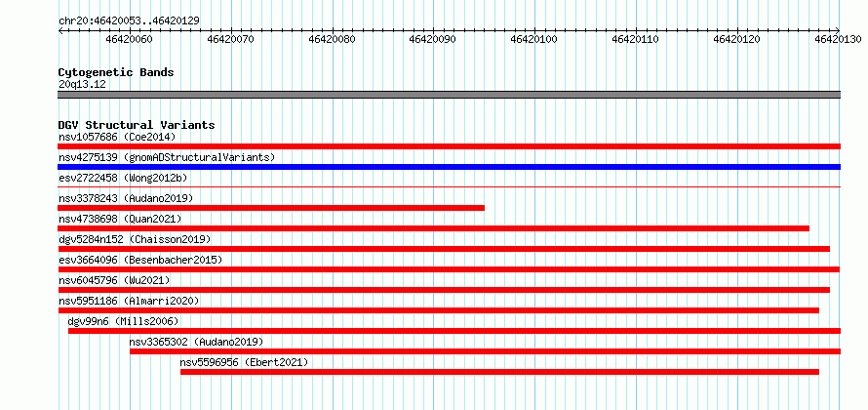868x410 pixels.
Task: Click ruler position 46420080
Action: 332,39
